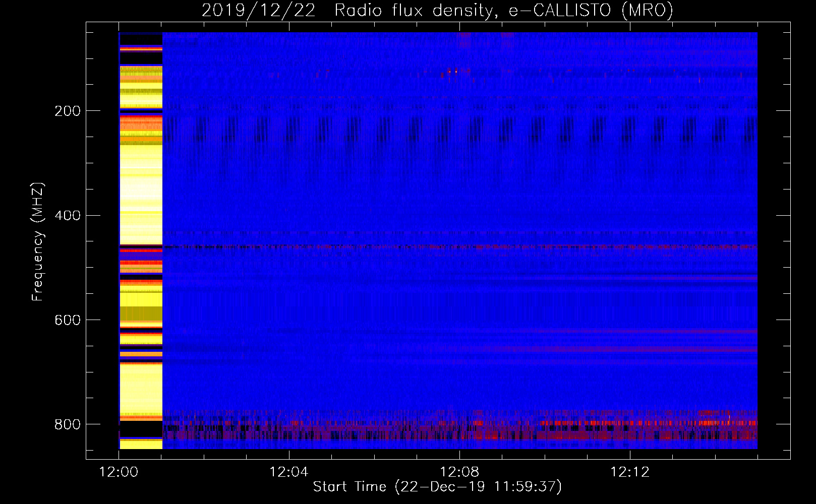Click the 12:12 time tick label
The width and height of the screenshot is (816, 504).
(x=630, y=472)
